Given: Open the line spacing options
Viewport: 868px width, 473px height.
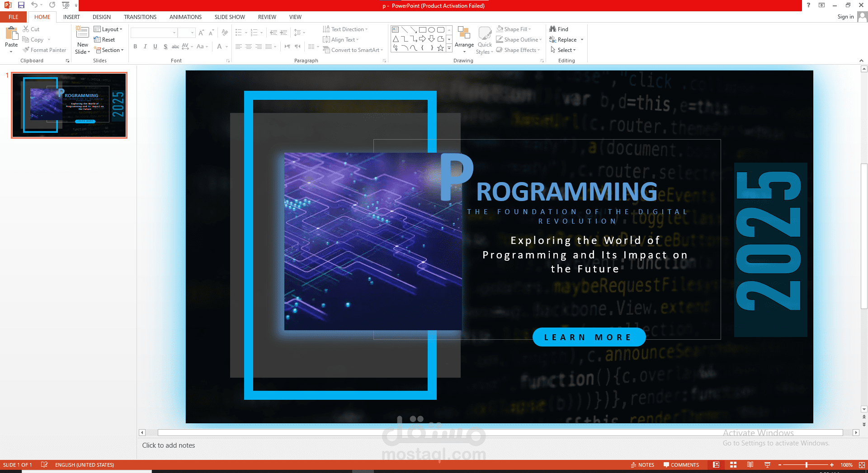Looking at the screenshot, I should (x=297, y=33).
